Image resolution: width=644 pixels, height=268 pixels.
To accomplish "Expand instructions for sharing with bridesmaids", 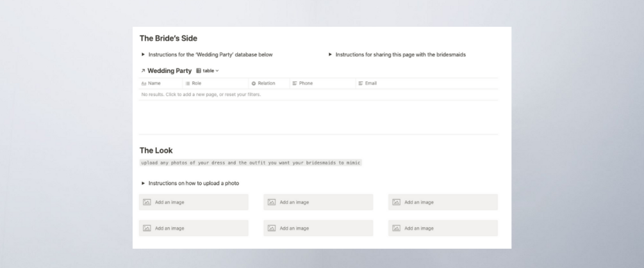I will pos(331,55).
